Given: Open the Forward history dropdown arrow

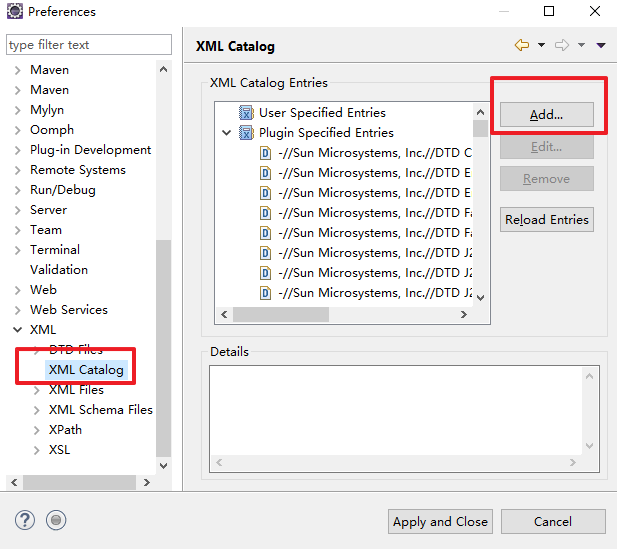Looking at the screenshot, I should [x=582, y=45].
